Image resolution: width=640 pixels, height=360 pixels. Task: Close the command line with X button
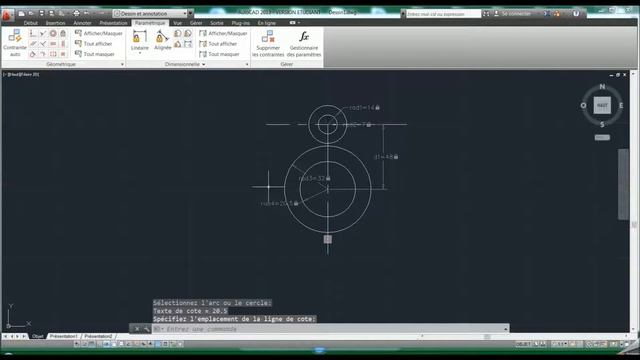click(x=137, y=329)
